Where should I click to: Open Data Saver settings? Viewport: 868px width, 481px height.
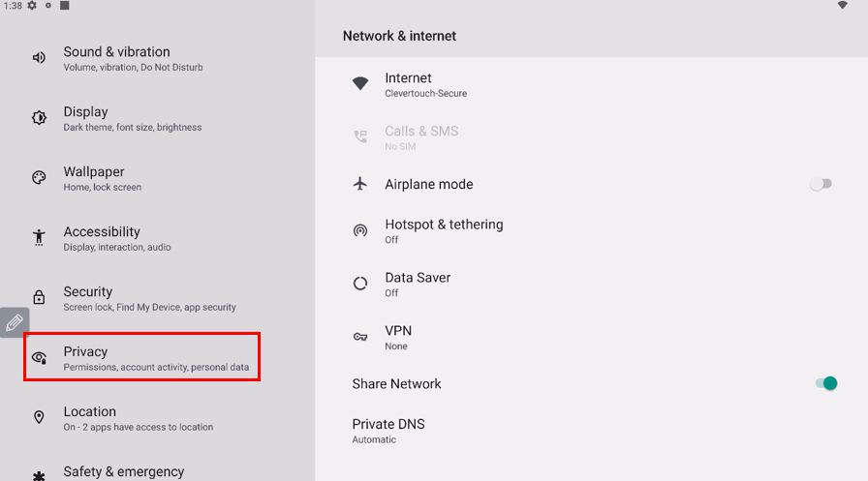418,284
